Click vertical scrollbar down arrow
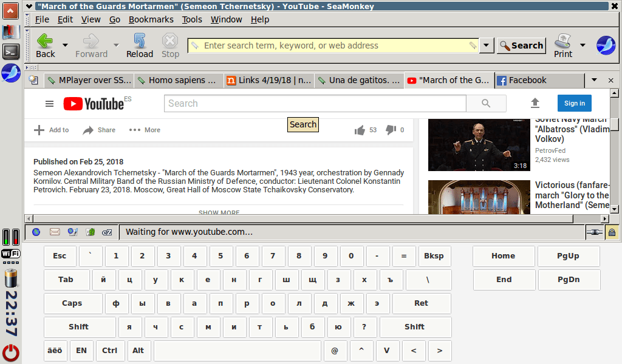This screenshot has height=364, width=622. point(615,209)
